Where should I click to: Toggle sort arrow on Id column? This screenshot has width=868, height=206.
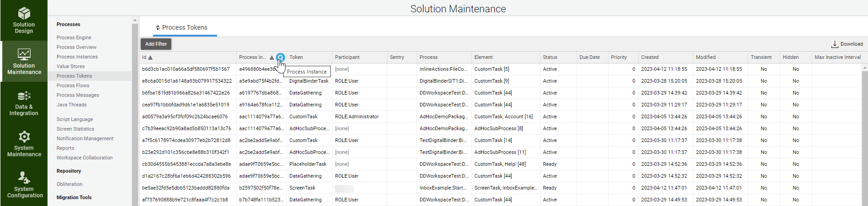[150, 58]
